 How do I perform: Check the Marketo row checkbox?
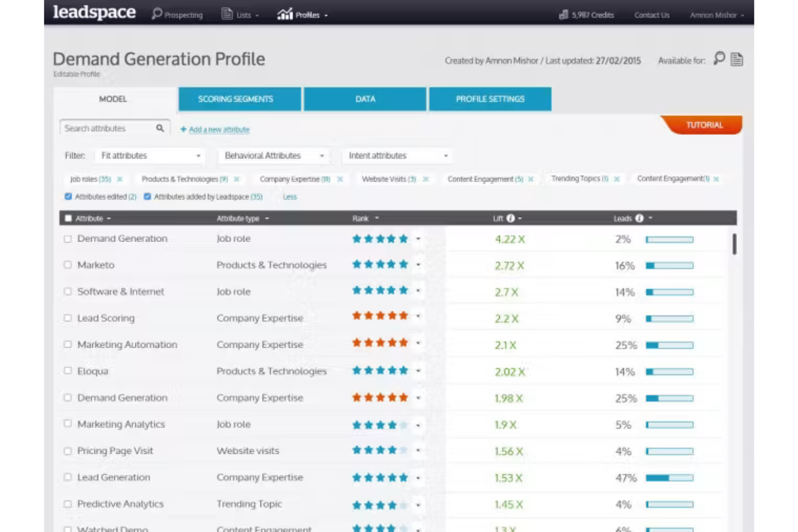click(67, 265)
